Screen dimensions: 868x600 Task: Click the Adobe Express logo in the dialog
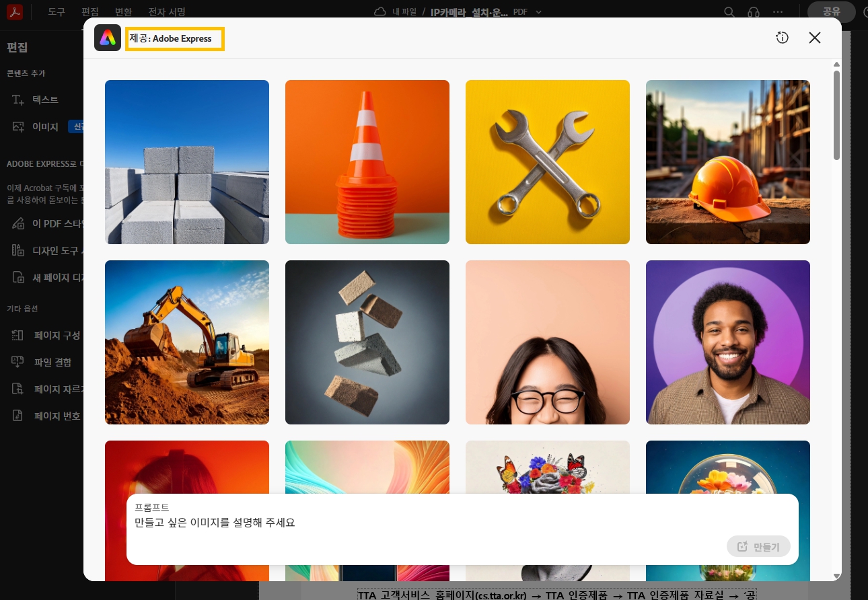pos(108,38)
